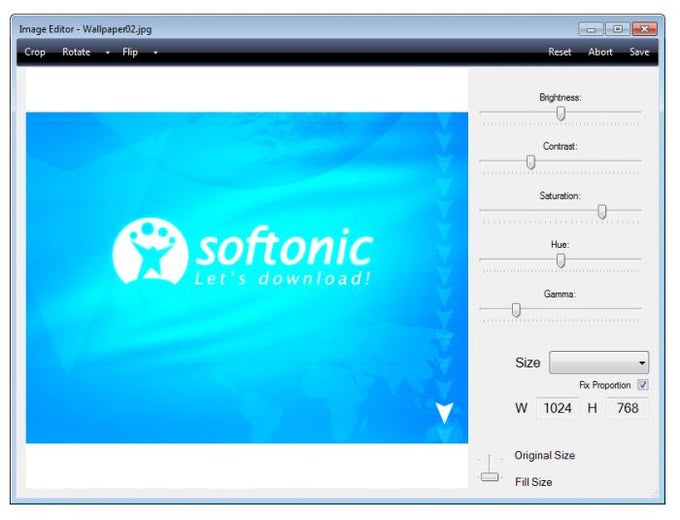This screenshot has width=680, height=520.
Task: Click the Rotate toolbar button
Action: pos(76,52)
